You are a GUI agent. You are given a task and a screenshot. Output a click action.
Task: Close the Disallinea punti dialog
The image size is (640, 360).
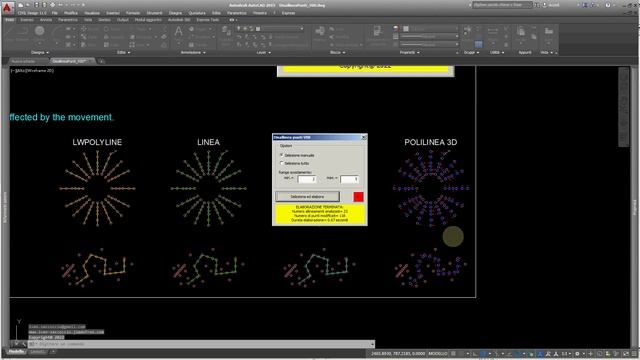[x=364, y=137]
